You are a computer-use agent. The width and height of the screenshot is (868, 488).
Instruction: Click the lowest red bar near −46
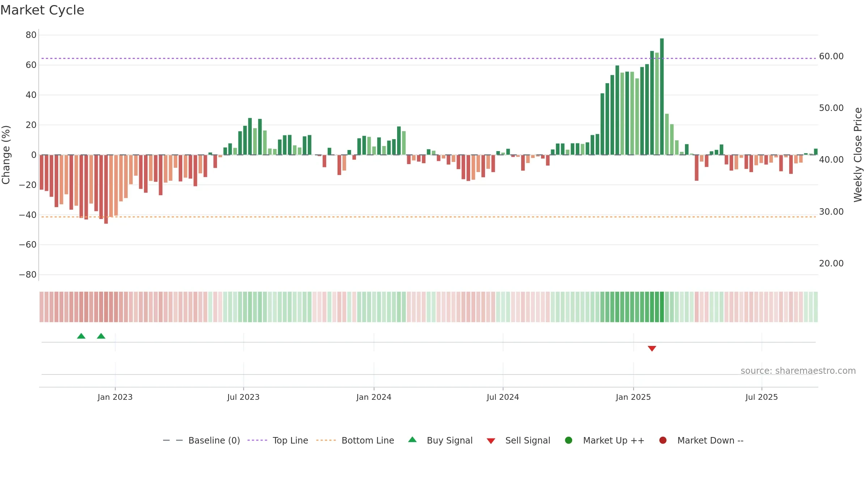[106, 189]
